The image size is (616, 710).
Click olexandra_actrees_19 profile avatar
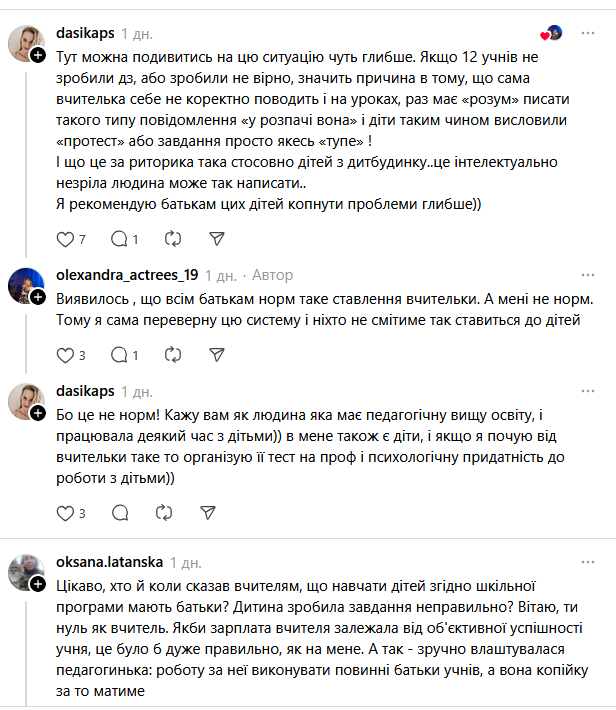(x=25, y=286)
